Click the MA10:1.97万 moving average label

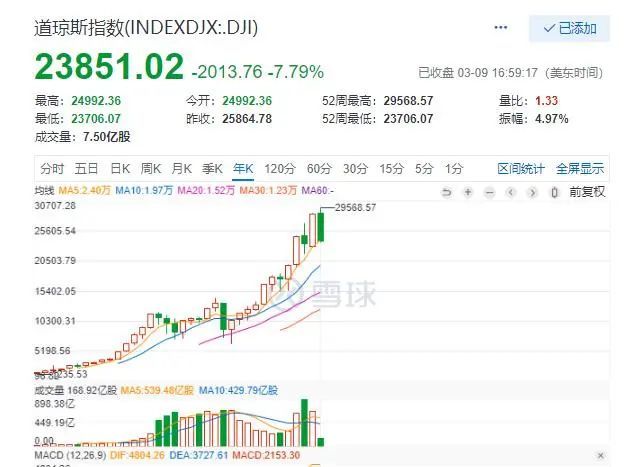144,190
